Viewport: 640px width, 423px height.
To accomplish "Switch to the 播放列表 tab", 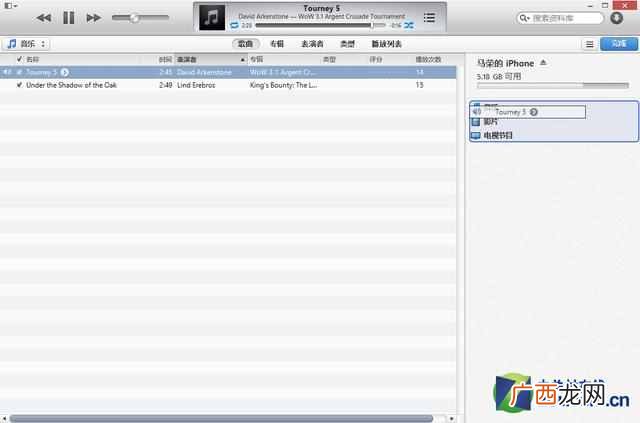I will coord(387,44).
